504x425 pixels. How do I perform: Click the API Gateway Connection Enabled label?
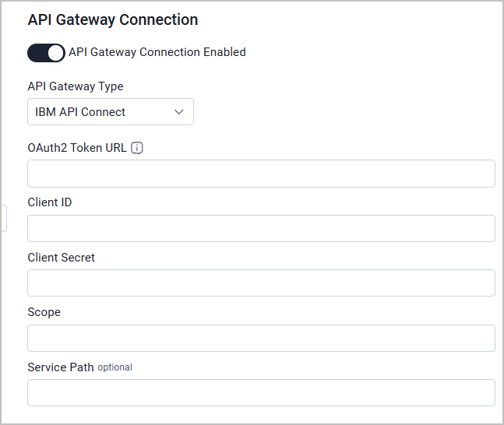[x=157, y=52]
